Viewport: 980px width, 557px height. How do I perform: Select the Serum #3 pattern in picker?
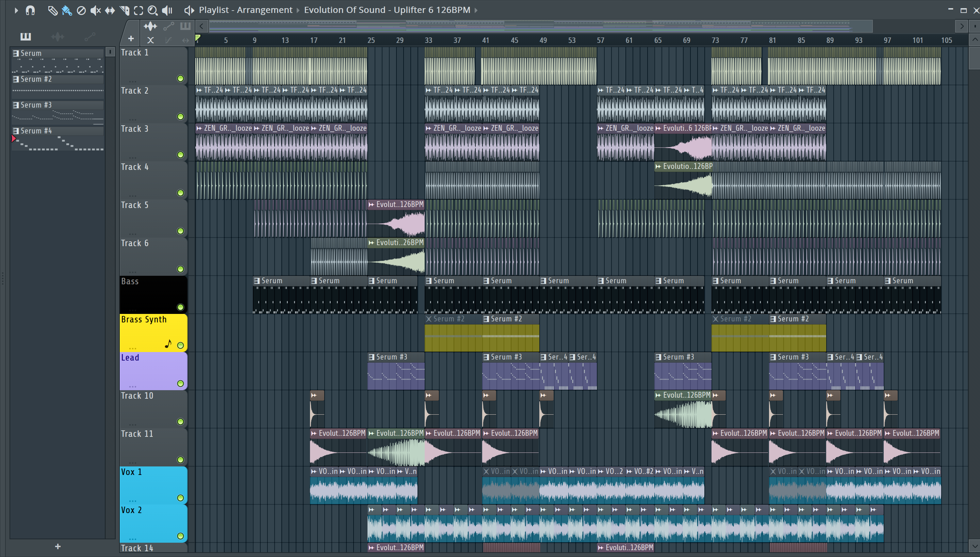(58, 112)
